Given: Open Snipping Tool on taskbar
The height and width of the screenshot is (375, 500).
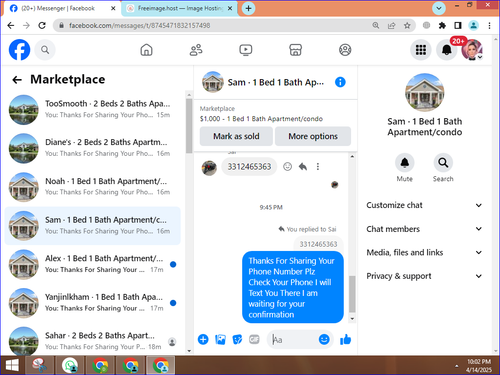Looking at the screenshot, I should pyautogui.click(x=40, y=365).
